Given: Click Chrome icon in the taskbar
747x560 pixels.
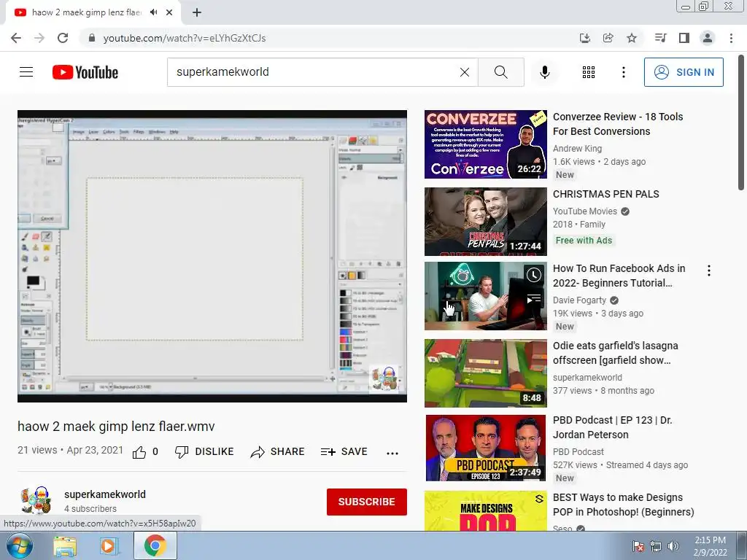Looking at the screenshot, I should (155, 545).
